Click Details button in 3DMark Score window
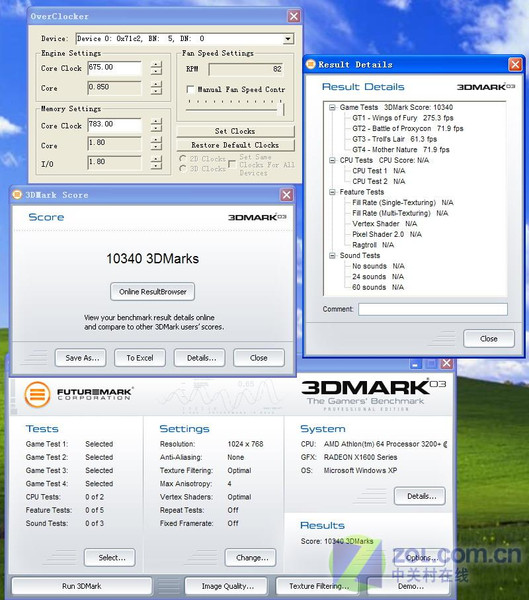The image size is (529, 600). pos(200,358)
